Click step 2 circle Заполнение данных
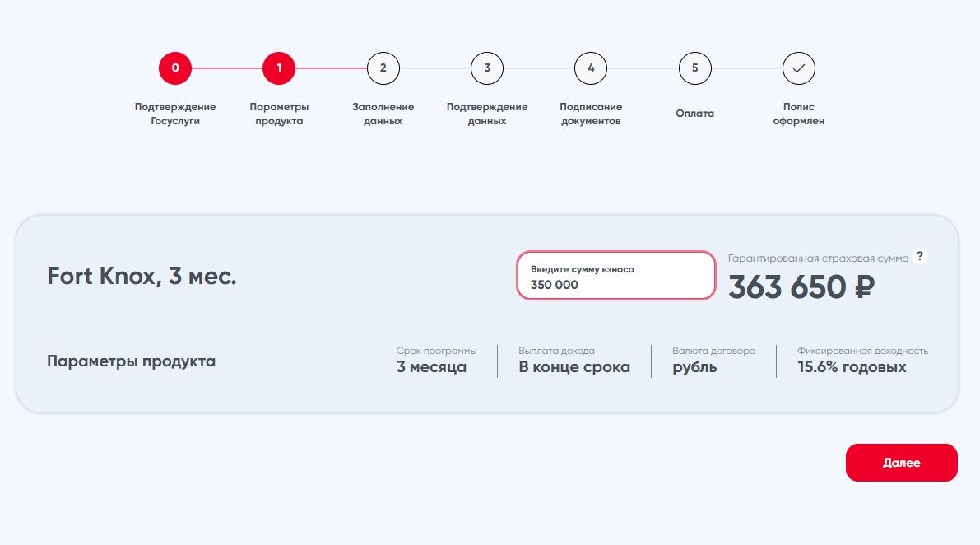 [x=383, y=68]
